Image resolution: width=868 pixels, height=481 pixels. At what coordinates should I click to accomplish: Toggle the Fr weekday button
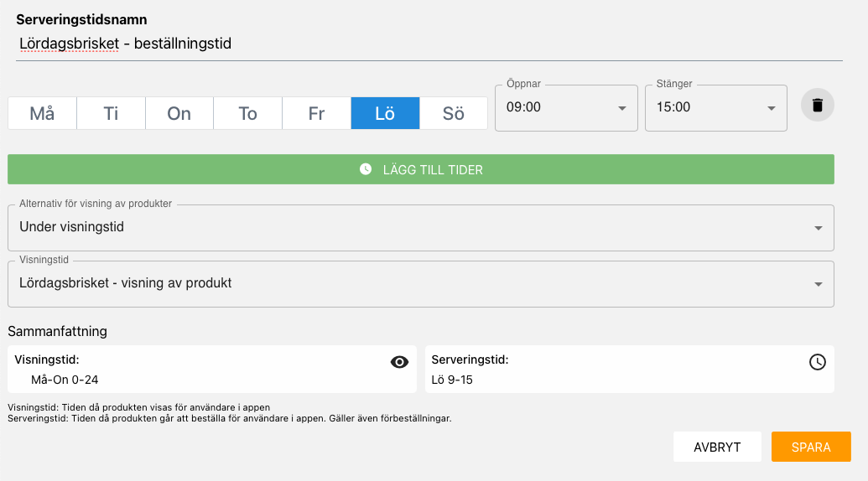point(316,113)
